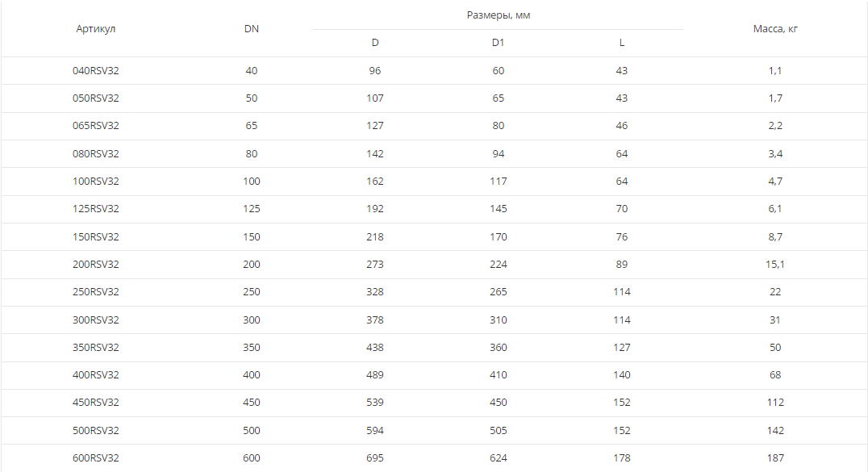Click D value 695 cell
The width and height of the screenshot is (868, 472).
[375, 458]
